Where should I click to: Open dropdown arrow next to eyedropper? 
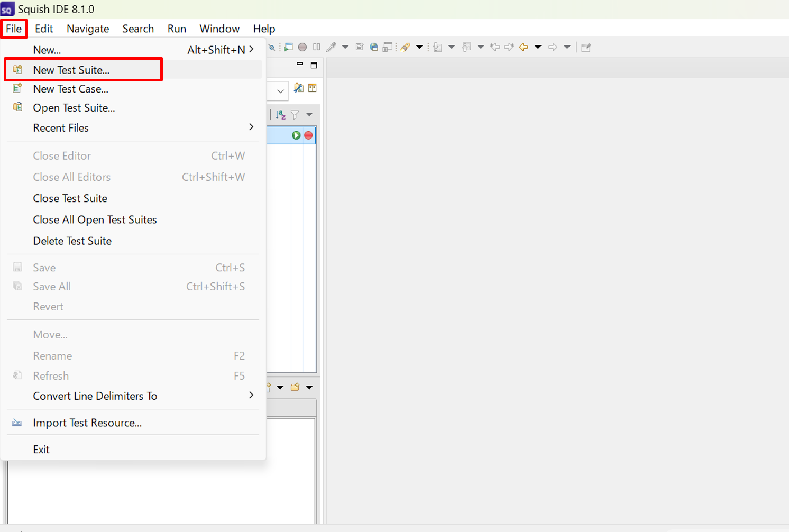coord(345,47)
